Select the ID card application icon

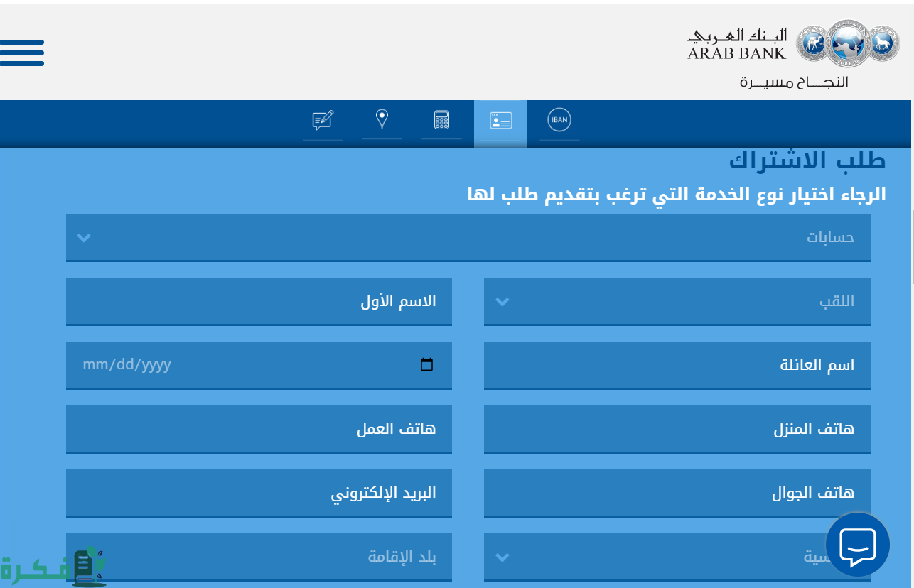[500, 121]
